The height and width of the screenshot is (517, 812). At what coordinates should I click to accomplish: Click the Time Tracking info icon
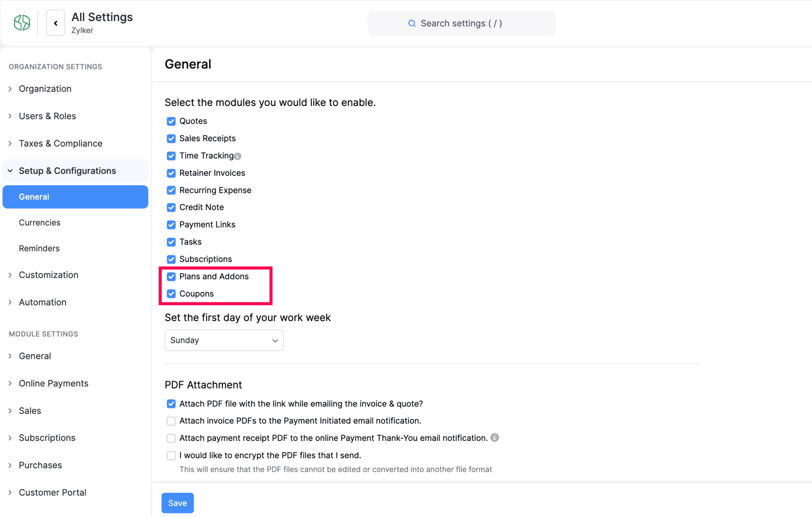click(238, 156)
